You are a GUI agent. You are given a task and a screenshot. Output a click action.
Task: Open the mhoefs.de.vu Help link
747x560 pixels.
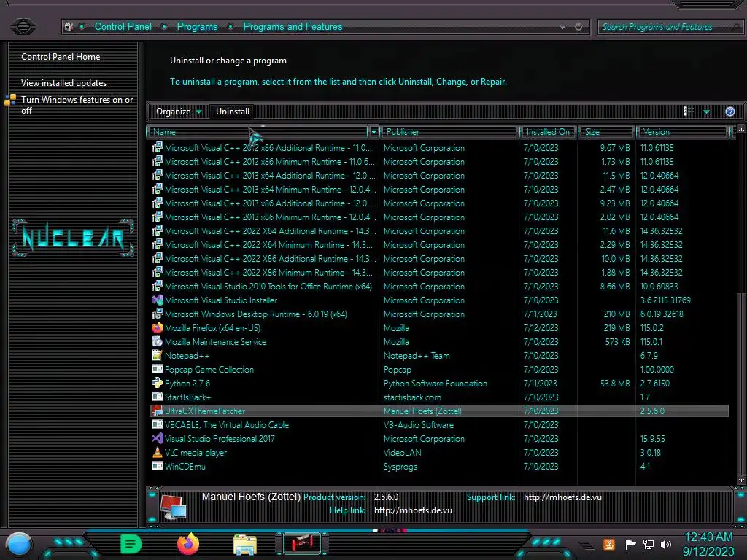(x=413, y=510)
